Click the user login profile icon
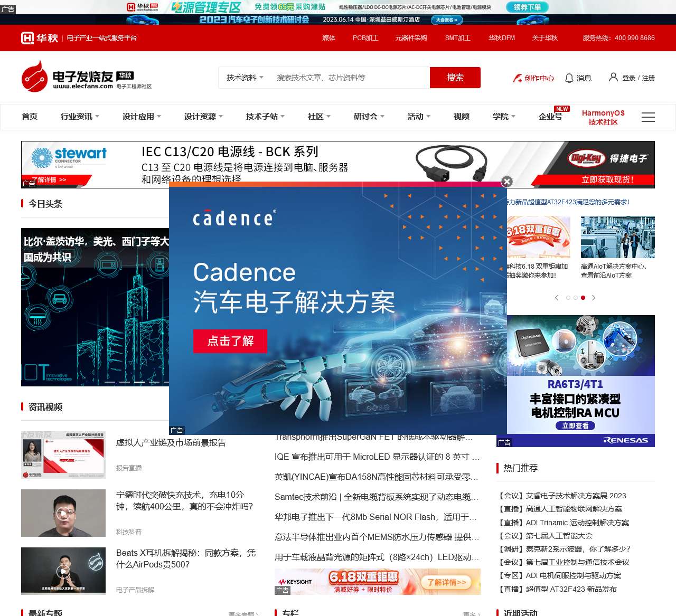The height and width of the screenshot is (616, 676). [613, 77]
